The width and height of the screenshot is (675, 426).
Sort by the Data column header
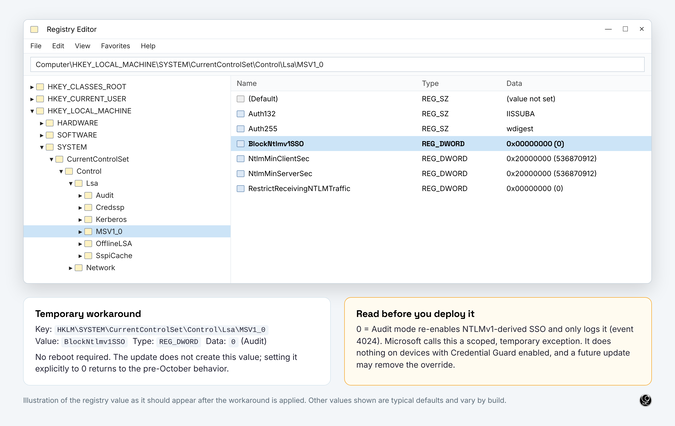514,83
